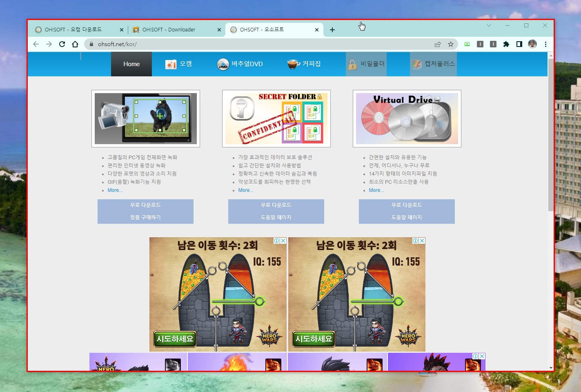
Task: Close the left Hero Wars ad
Action: pyautogui.click(x=283, y=241)
